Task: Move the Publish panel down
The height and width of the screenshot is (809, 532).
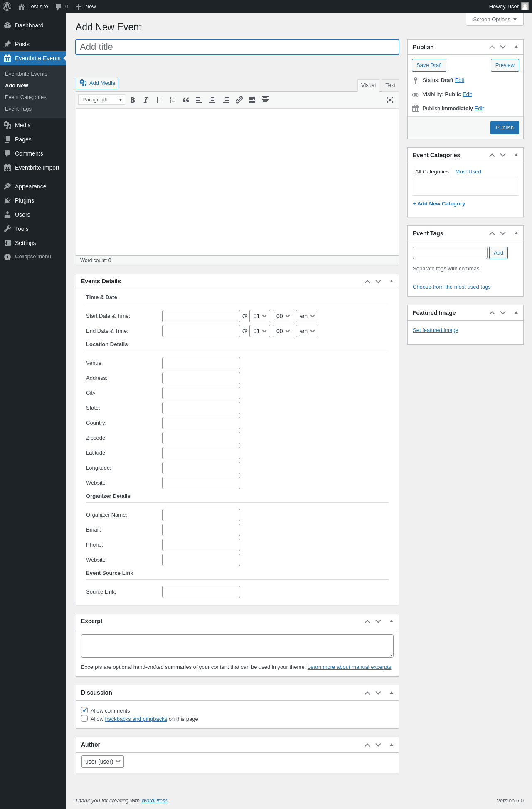Action: (503, 47)
